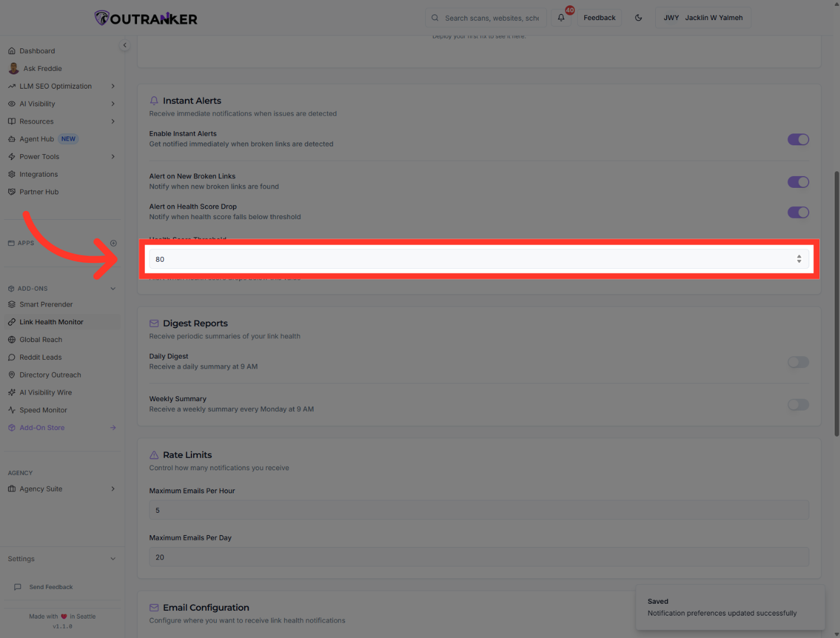Viewport: 840px width, 638px height.
Task: Collapse the sidebar with the chevron button
Action: 125,45
